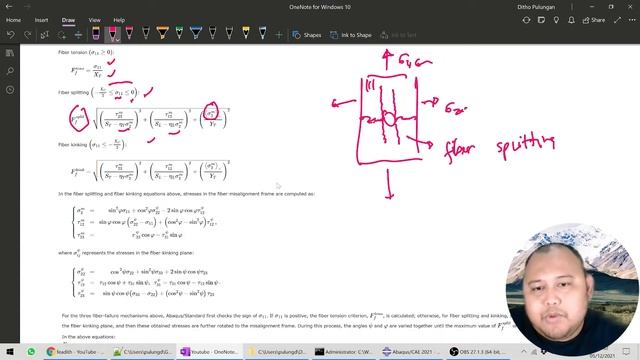Select the wide blue highlighter
640x360 pixels.
pyautogui.click(x=196, y=33)
